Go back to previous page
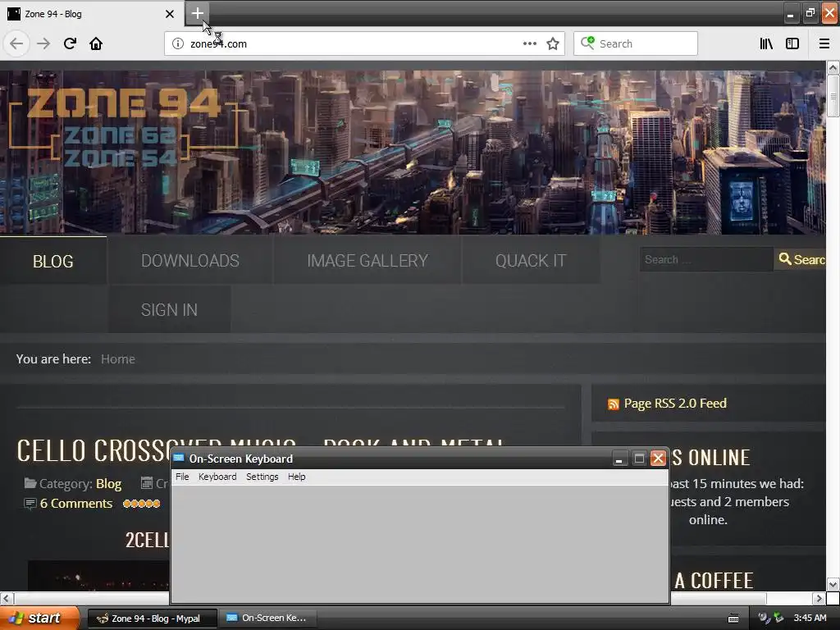This screenshot has height=630, width=840. (16, 43)
